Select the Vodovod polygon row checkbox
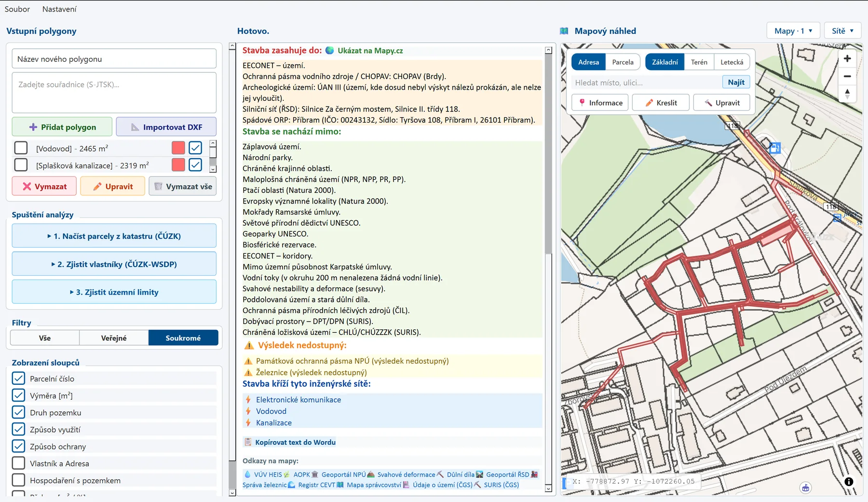 pyautogui.click(x=21, y=148)
